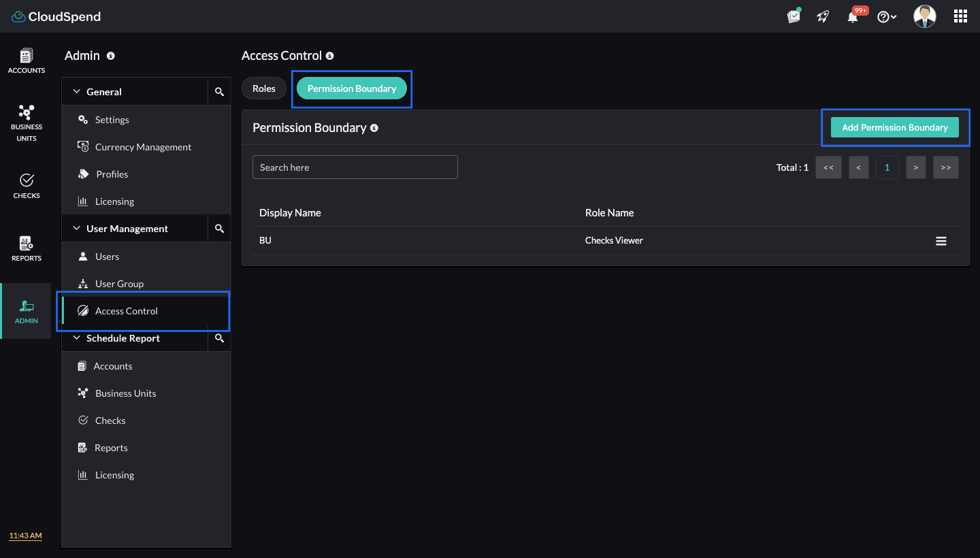Open the Checks sidebar icon
Viewport: 980px width, 558px height.
(x=27, y=185)
